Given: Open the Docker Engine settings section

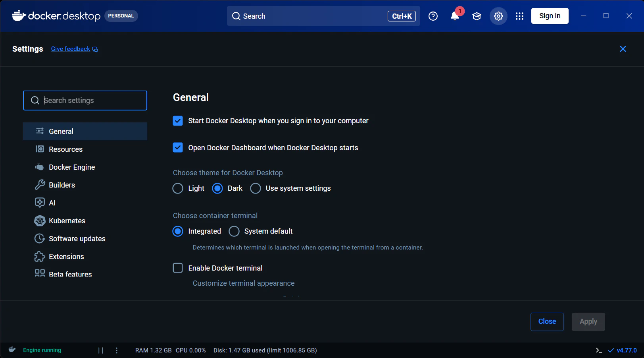Looking at the screenshot, I should 85,167.
